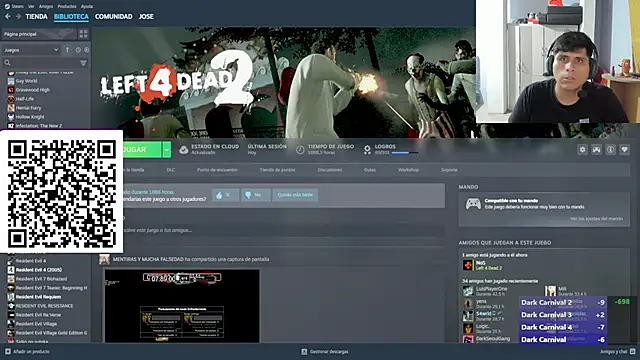This screenshot has width=640, height=360.
Task: Click the green JUGAR button
Action: (x=142, y=150)
